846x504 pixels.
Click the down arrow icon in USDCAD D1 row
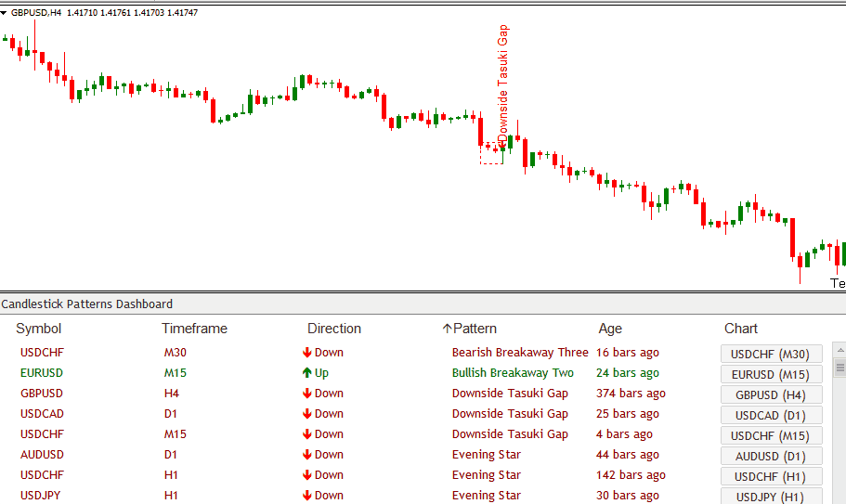[306, 414]
